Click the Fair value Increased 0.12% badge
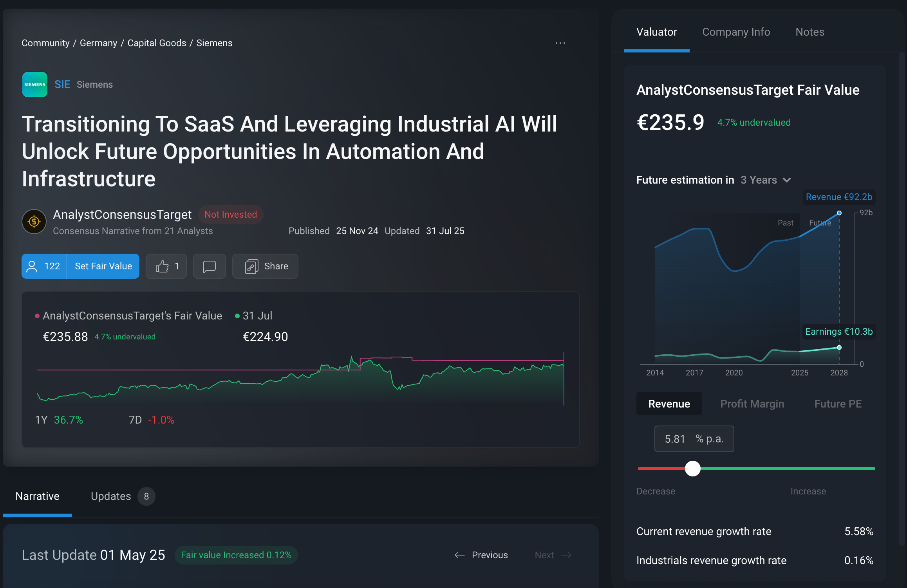This screenshot has height=588, width=907. 236,555
